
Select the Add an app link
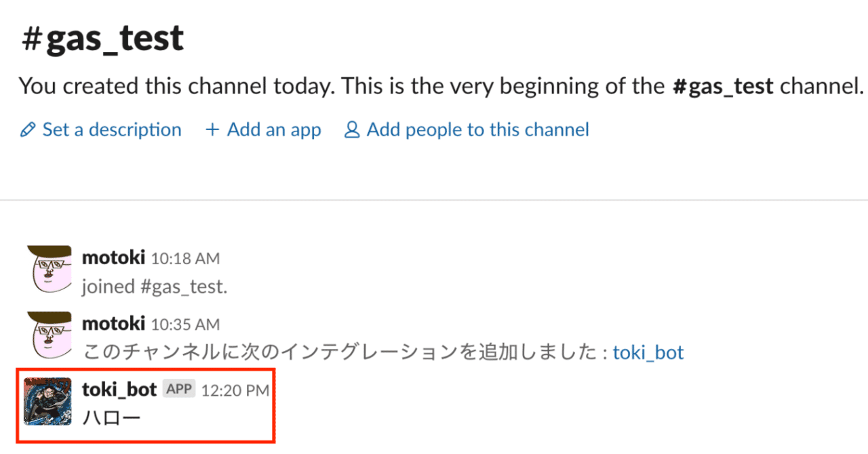(274, 130)
